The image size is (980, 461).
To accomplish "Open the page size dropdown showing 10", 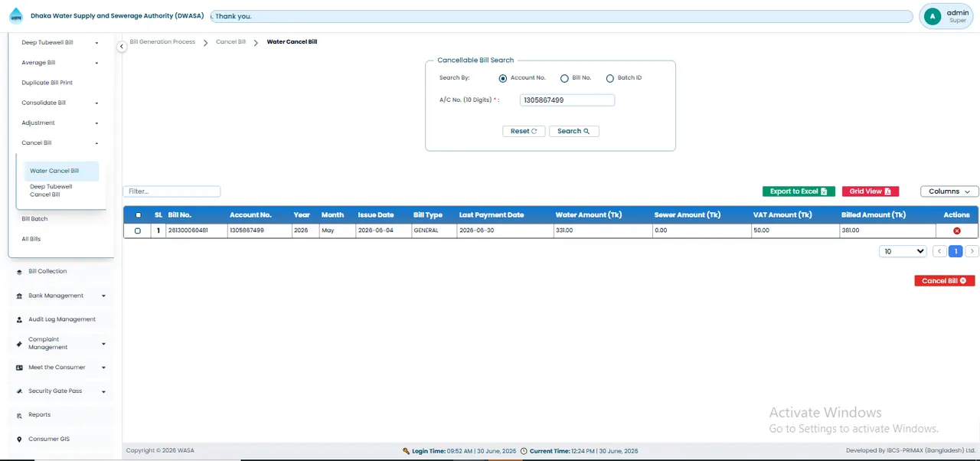I will [x=903, y=251].
